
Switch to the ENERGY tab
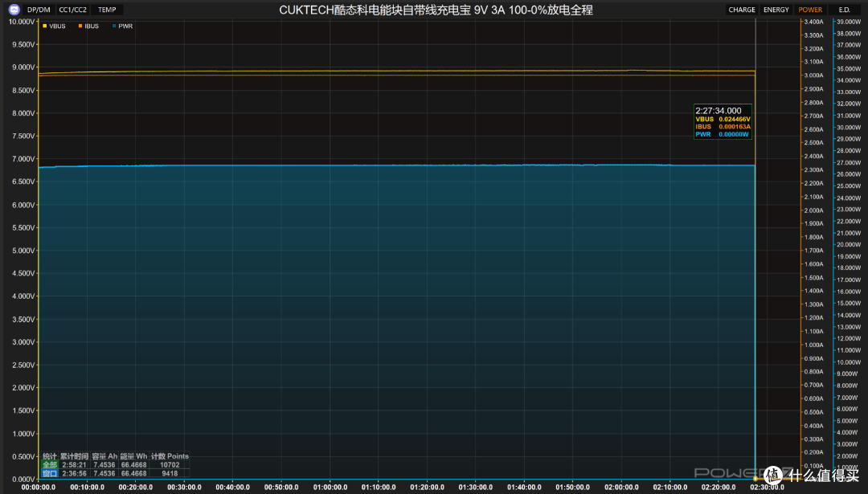776,10
